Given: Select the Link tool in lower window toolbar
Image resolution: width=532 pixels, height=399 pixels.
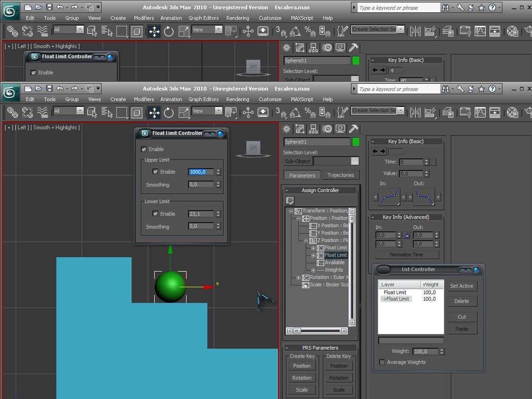Looking at the screenshot, I should [12, 112].
